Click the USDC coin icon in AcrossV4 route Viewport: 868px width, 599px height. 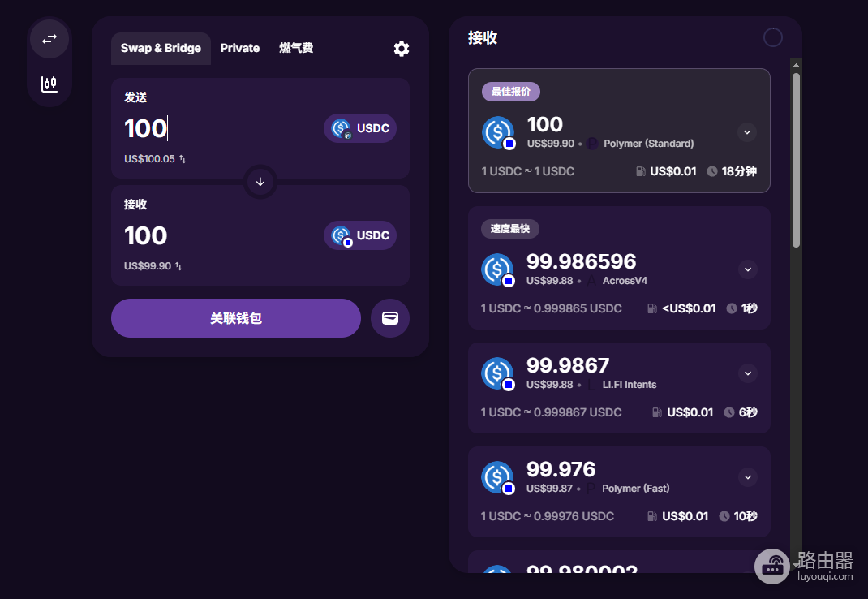497,269
